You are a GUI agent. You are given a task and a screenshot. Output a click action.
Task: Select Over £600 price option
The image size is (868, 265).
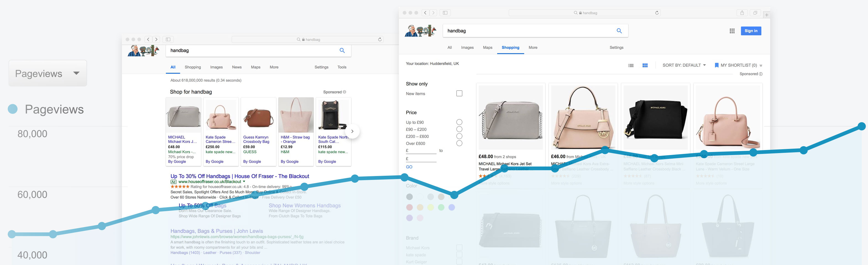coord(459,143)
